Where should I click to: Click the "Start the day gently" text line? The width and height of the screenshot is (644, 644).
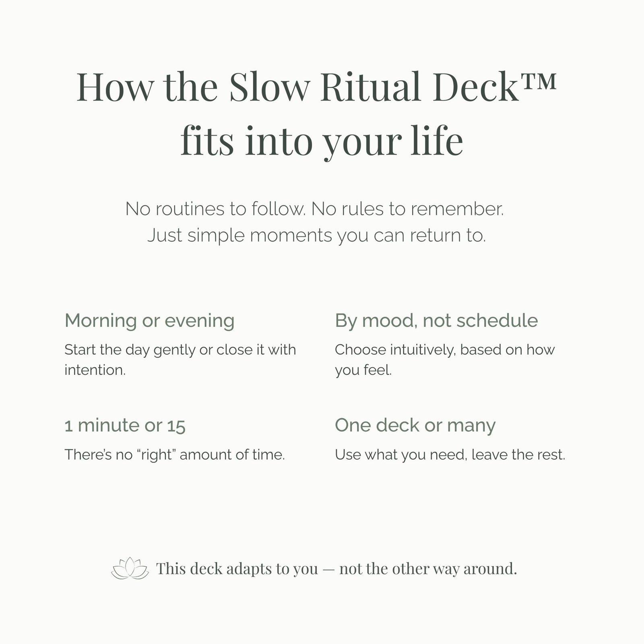pos(180,350)
